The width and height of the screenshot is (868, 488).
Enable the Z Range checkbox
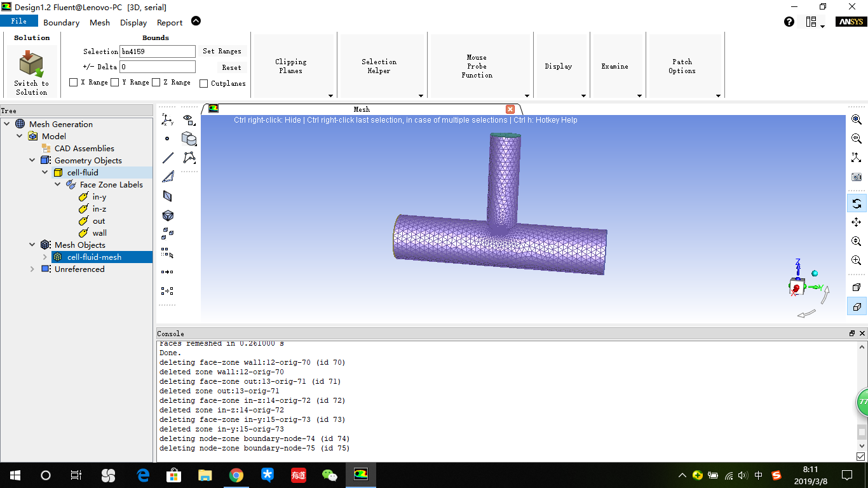[156, 82]
